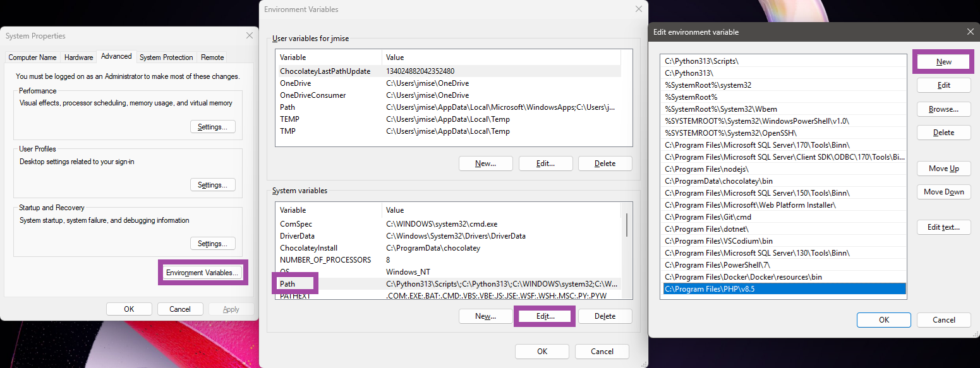980x368 pixels.
Task: Edit the selected system variable
Action: pos(544,316)
